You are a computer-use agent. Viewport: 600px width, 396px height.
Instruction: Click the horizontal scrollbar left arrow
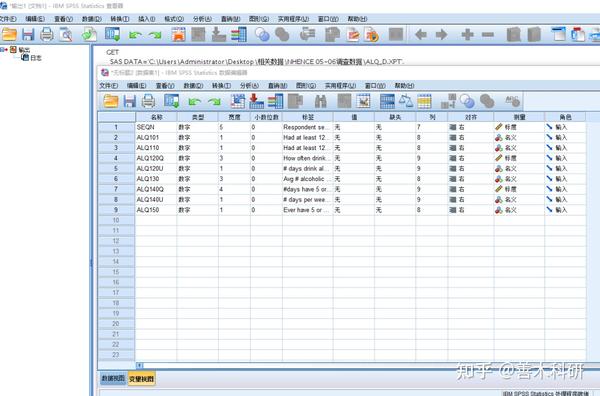click(140, 365)
